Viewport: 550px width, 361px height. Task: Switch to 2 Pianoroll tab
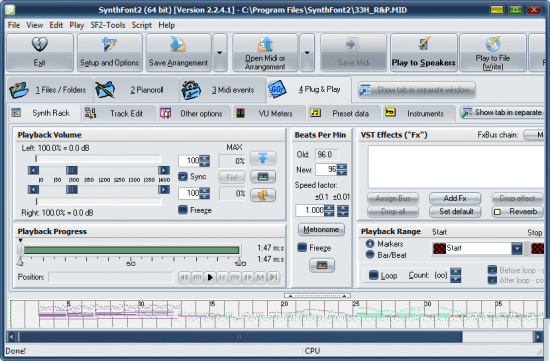coord(136,90)
